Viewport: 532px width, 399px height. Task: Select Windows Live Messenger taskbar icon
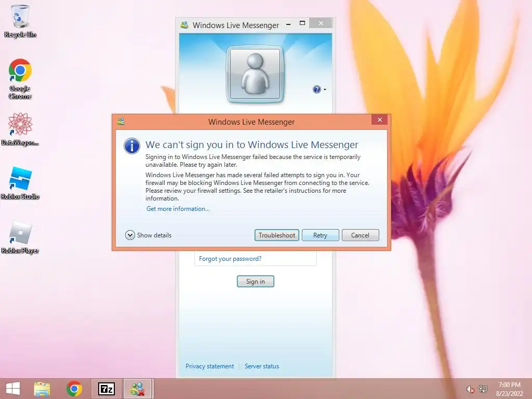(138, 389)
